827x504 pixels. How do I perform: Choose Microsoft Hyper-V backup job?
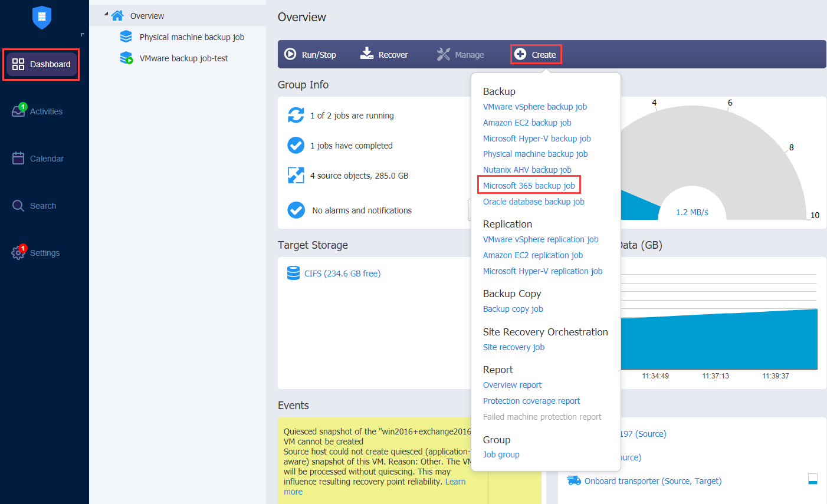537,139
